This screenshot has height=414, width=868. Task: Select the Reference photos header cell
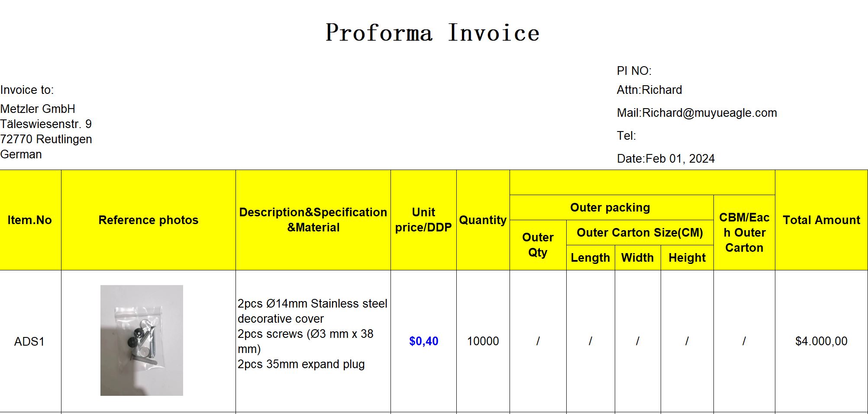coord(148,220)
